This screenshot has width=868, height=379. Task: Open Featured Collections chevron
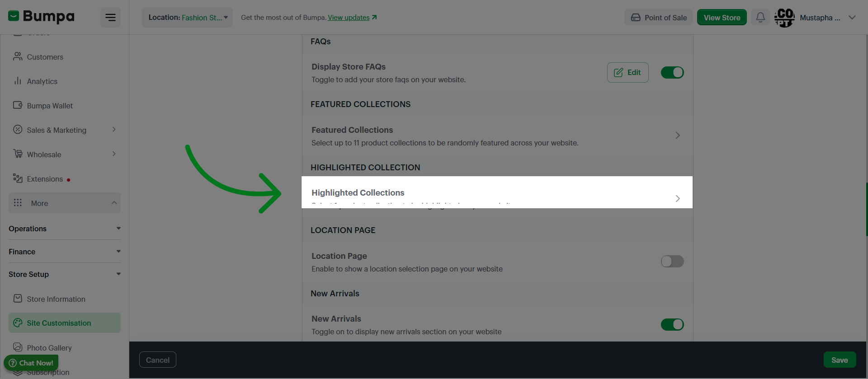click(678, 136)
